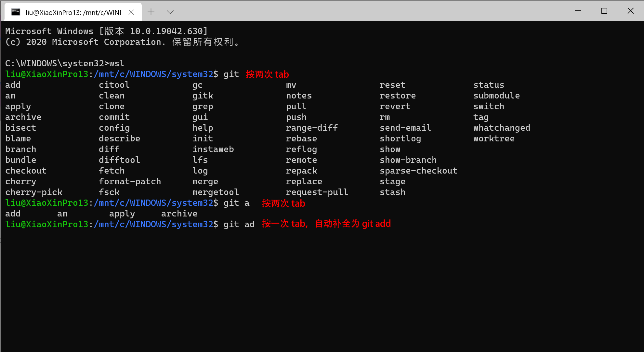Click the 'submodule' command text

pyautogui.click(x=497, y=96)
